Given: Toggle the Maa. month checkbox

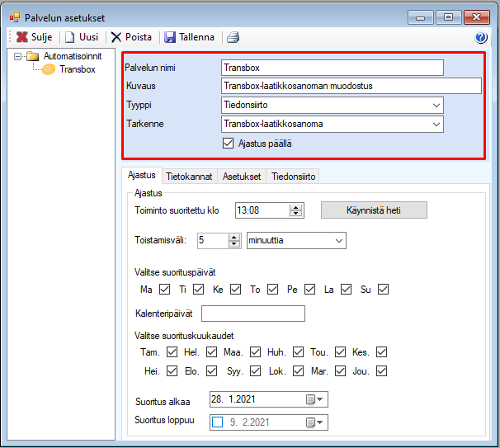Looking at the screenshot, I should (255, 352).
